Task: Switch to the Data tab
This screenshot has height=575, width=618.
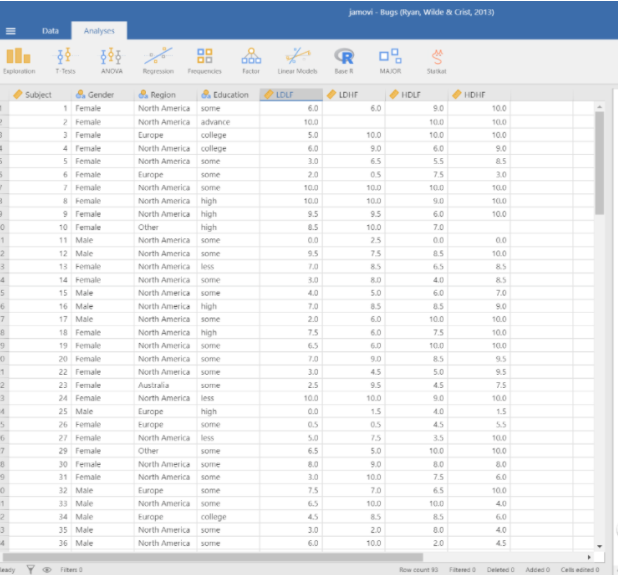Action: (x=50, y=31)
